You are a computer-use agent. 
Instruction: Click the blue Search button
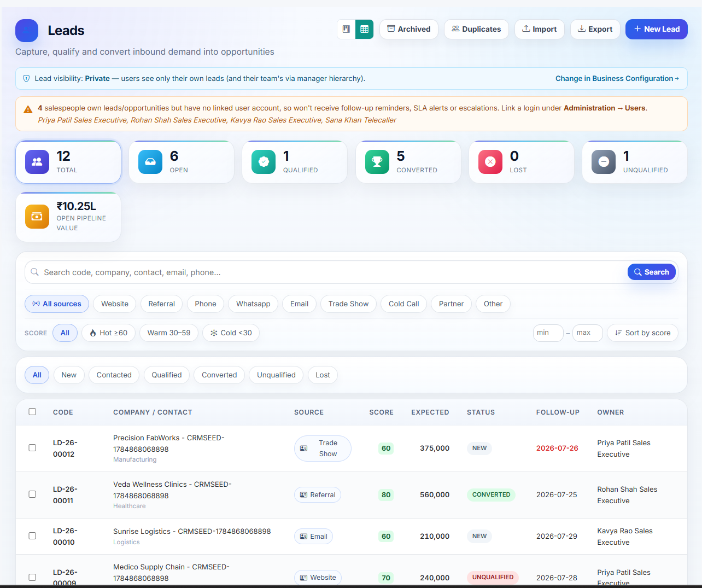point(652,272)
